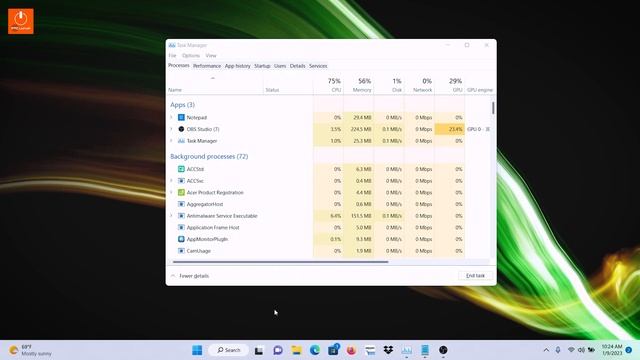The width and height of the screenshot is (640, 360).
Task: Open Task View from the taskbar
Action: click(x=259, y=350)
